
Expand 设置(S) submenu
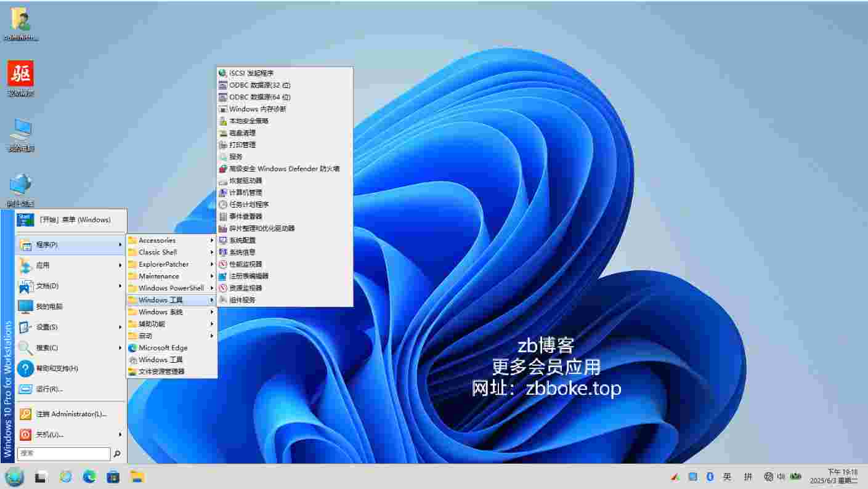120,327
